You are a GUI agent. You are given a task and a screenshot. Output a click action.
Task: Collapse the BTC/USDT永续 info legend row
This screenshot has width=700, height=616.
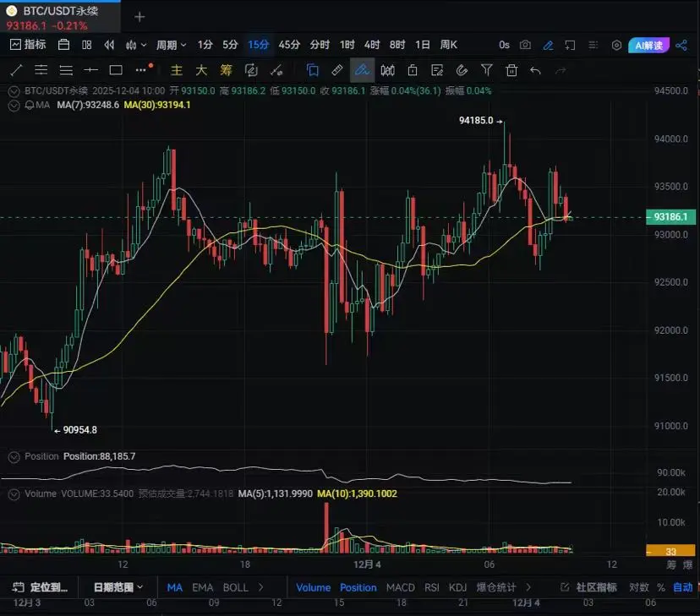point(14,91)
